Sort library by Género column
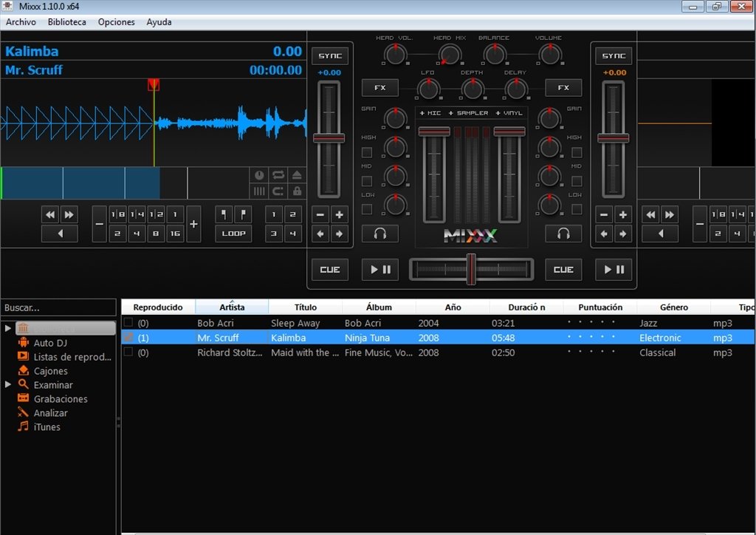Viewport: 756px width, 535px height. point(673,307)
